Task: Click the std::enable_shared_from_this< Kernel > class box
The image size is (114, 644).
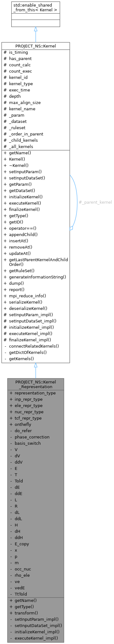Action: [35, 14]
